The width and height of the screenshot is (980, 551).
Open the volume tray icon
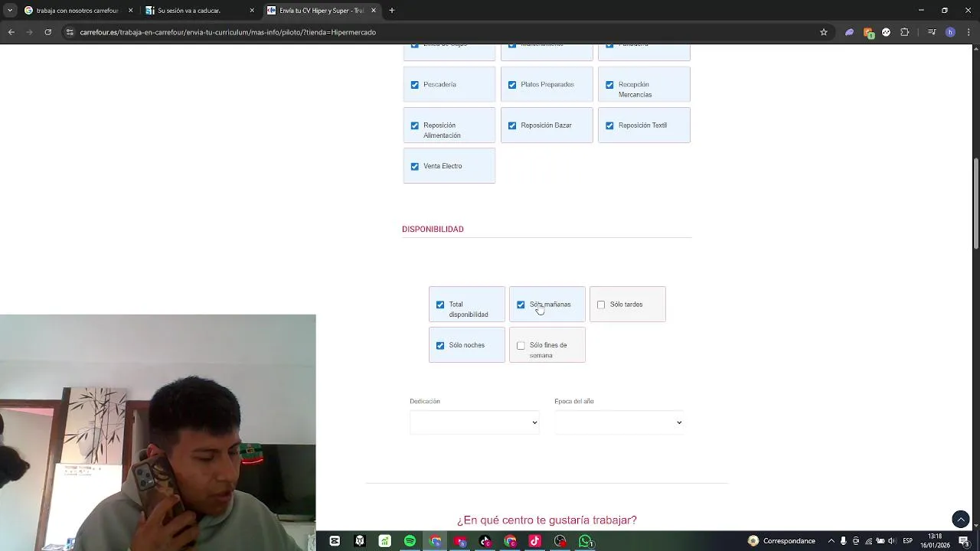pyautogui.click(x=891, y=541)
